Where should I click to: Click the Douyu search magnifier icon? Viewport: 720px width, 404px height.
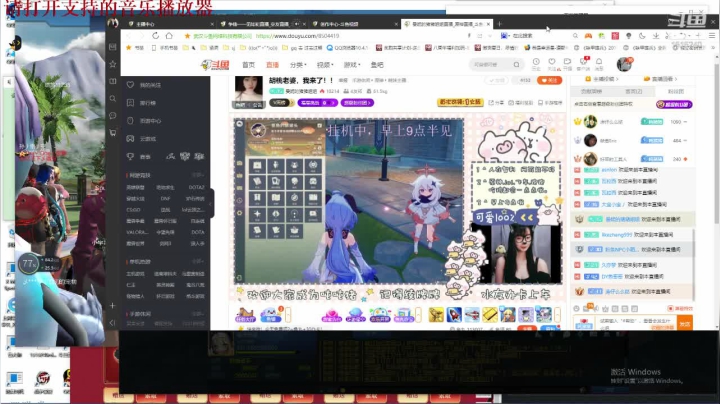coord(517,65)
